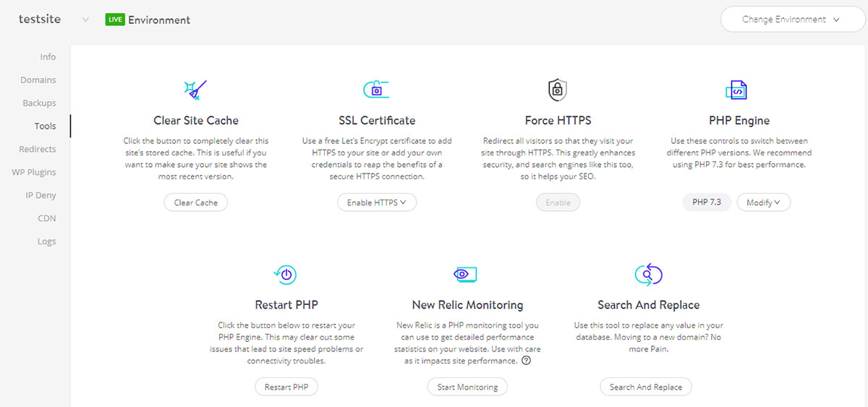This screenshot has height=407, width=868.
Task: Click the PHP 7.3 version badge
Action: 707,202
